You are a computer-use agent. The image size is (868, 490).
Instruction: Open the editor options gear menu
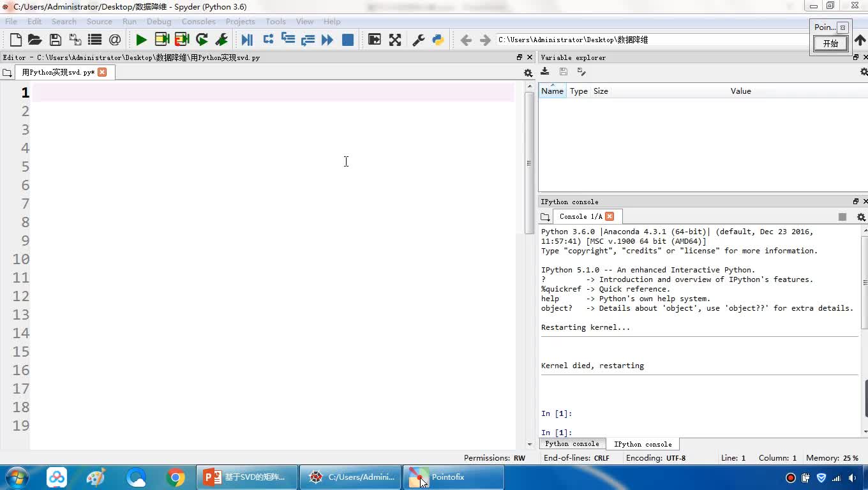tap(528, 73)
